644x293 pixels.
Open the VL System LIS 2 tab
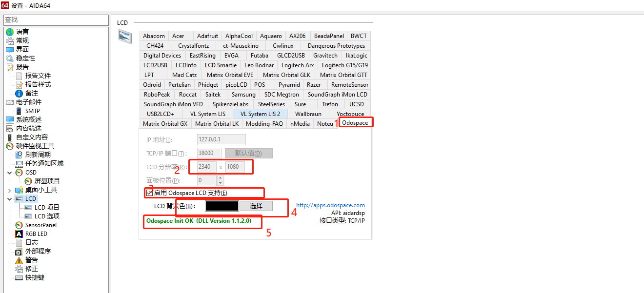coord(260,114)
